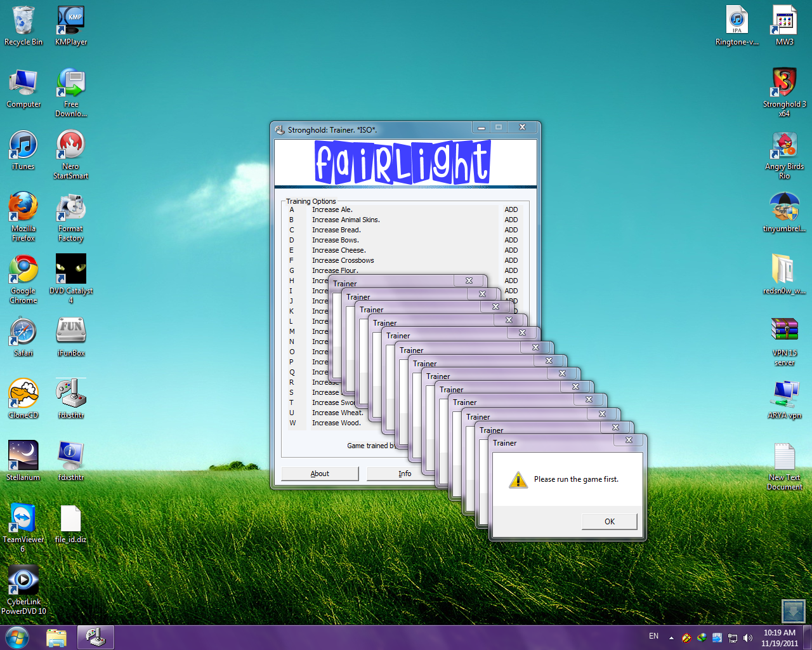Screen dimensions: 812x650
Task: Launch Stronghold 3 x64 shortcut
Action: coord(785,93)
